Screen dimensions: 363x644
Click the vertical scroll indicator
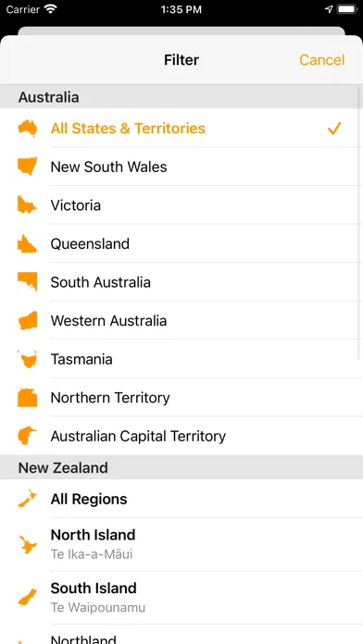point(360,224)
